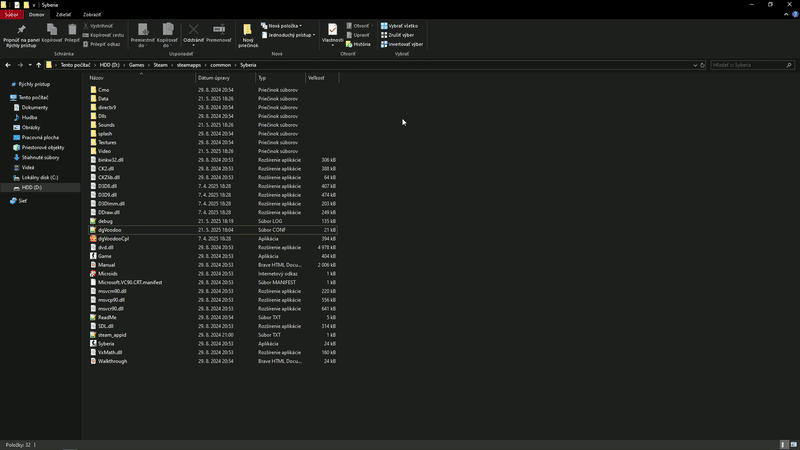The width and height of the screenshot is (800, 450).
Task: Click Steam in address breadcrumb
Action: point(160,65)
